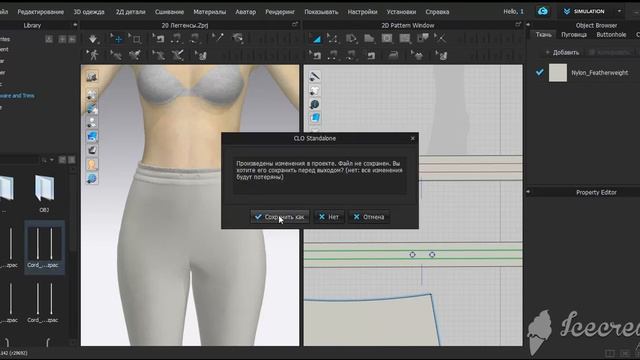This screenshot has width=640, height=360.
Task: Collapse the Property Editor panel arrow
Action: tap(528, 191)
